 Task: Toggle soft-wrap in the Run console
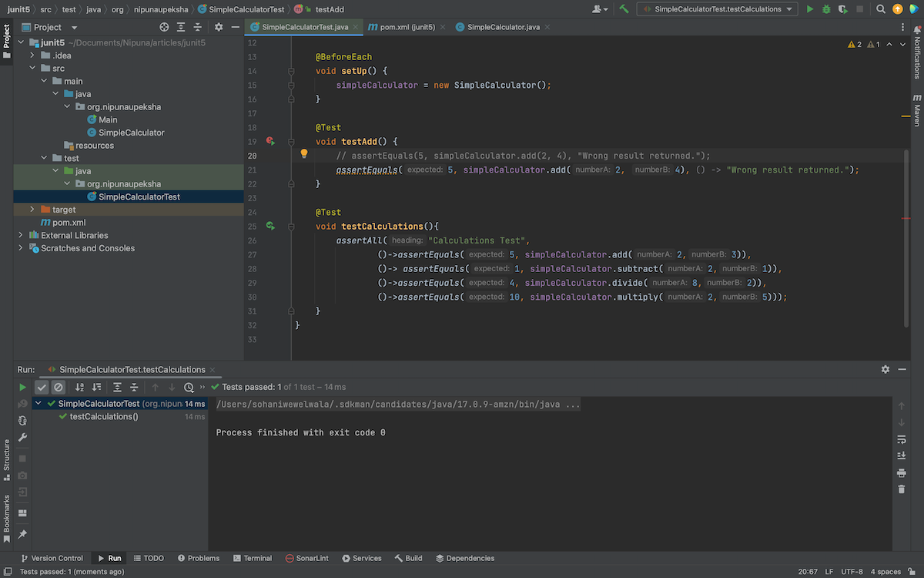[901, 439]
